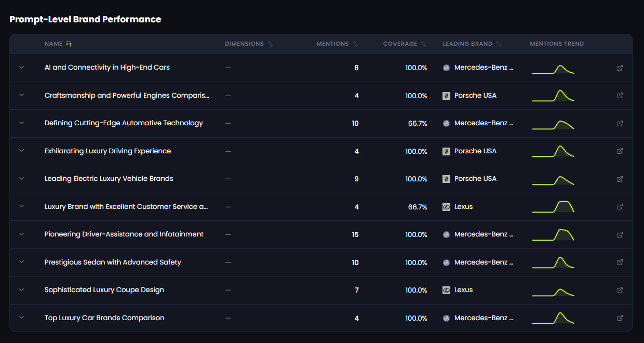Screen dimensions: 644x343
Task: Open external link for Exhilarating Luxury Driving Experience
Action: click(620, 151)
